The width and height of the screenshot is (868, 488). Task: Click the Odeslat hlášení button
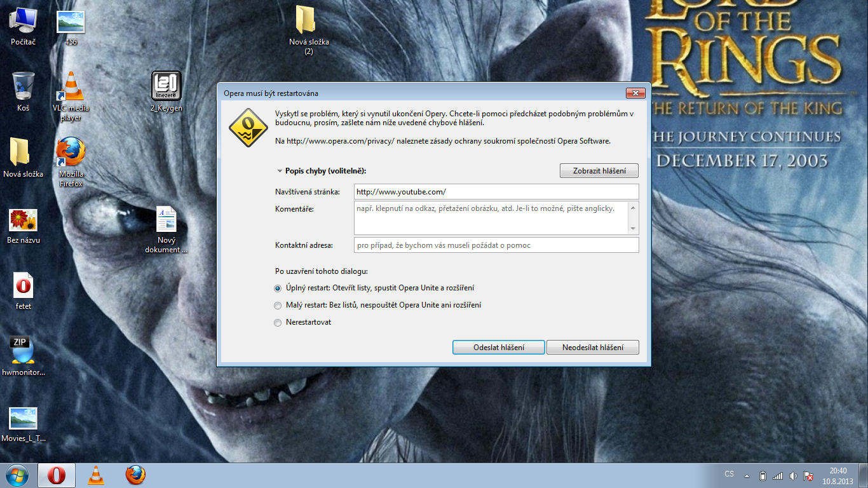(499, 348)
